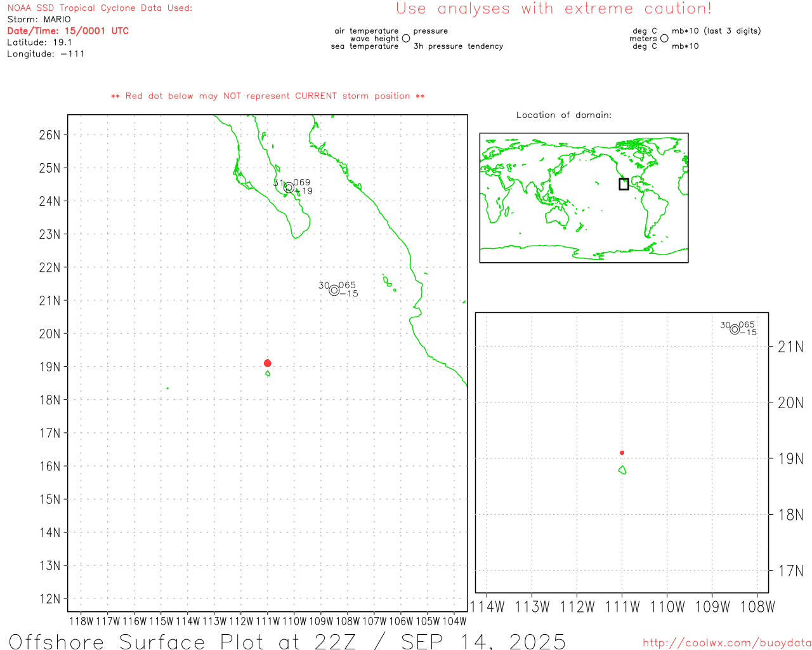Screen dimensions: 812x650
Task: Click the '114W' label under inset map
Action: (487, 607)
